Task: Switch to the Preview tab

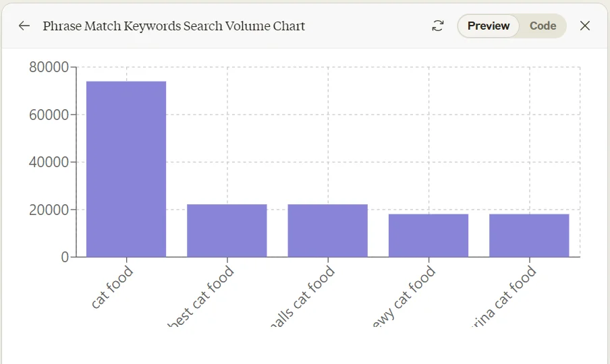Action: [x=489, y=26]
